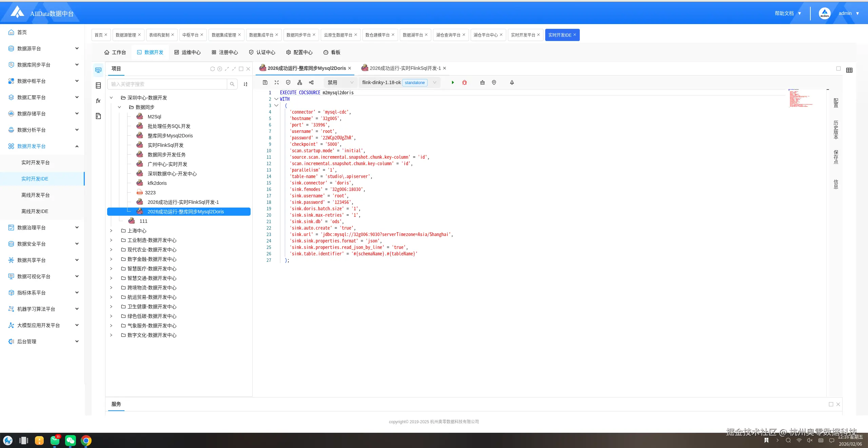Click the 帮助文档 link in header
The image size is (868, 448).
(784, 13)
